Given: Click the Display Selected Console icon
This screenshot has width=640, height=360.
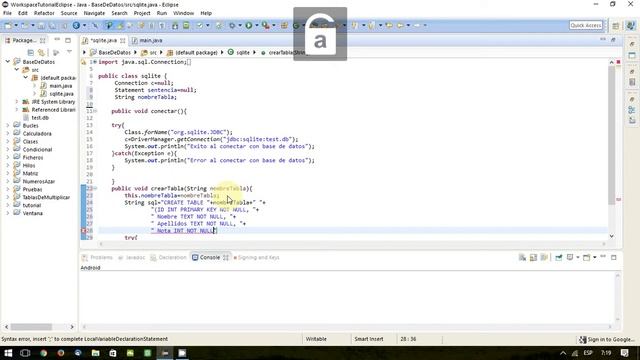Looking at the screenshot, I should coord(570,257).
